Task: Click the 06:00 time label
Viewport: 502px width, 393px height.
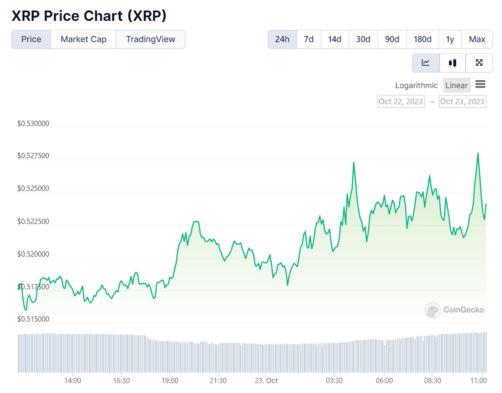Action: tap(384, 380)
